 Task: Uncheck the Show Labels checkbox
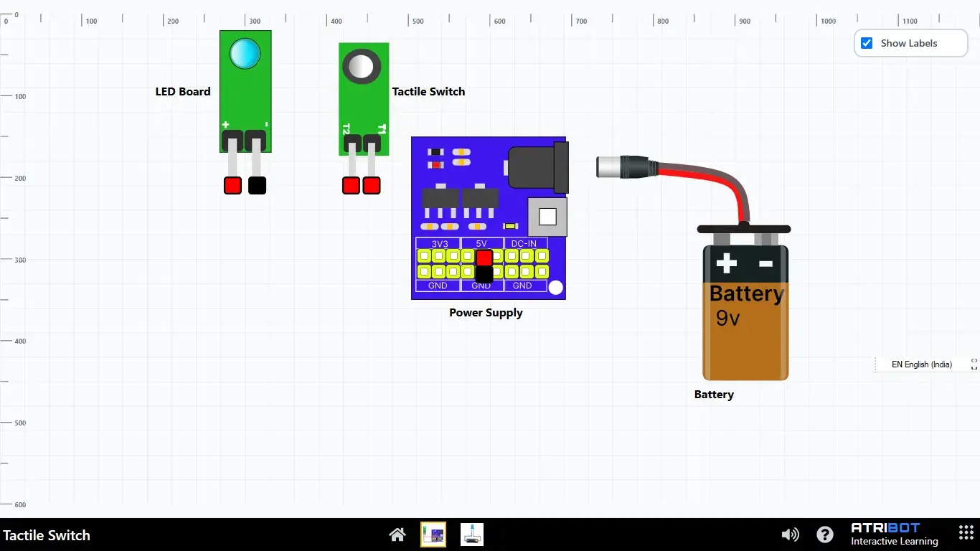[867, 43]
